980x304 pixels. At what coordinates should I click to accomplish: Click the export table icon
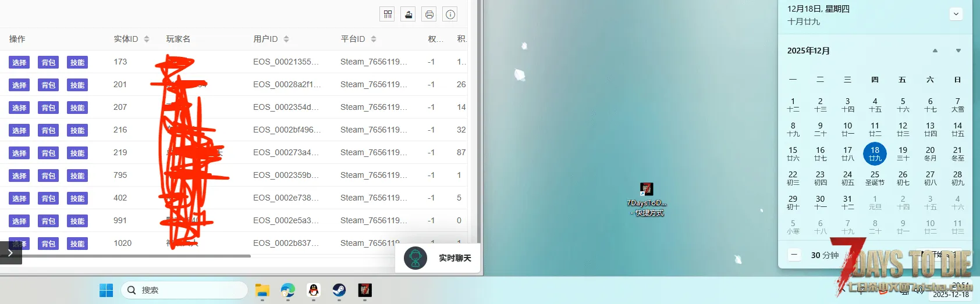click(409, 15)
